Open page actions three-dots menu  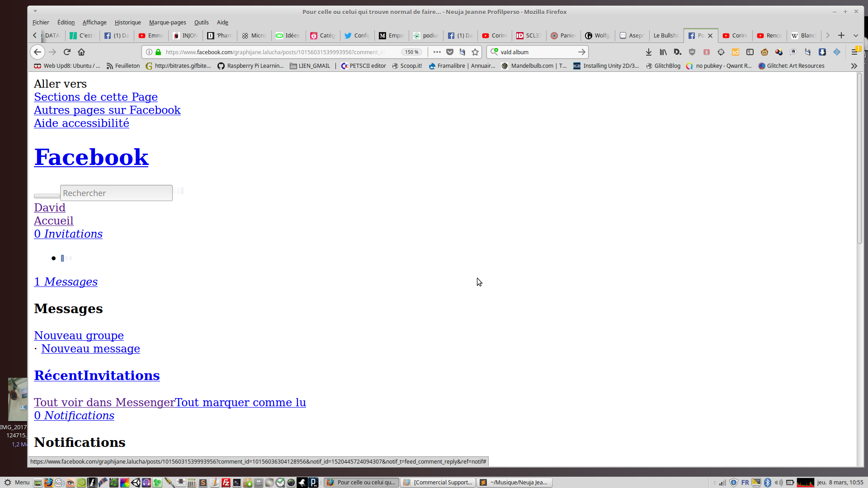coord(437,52)
